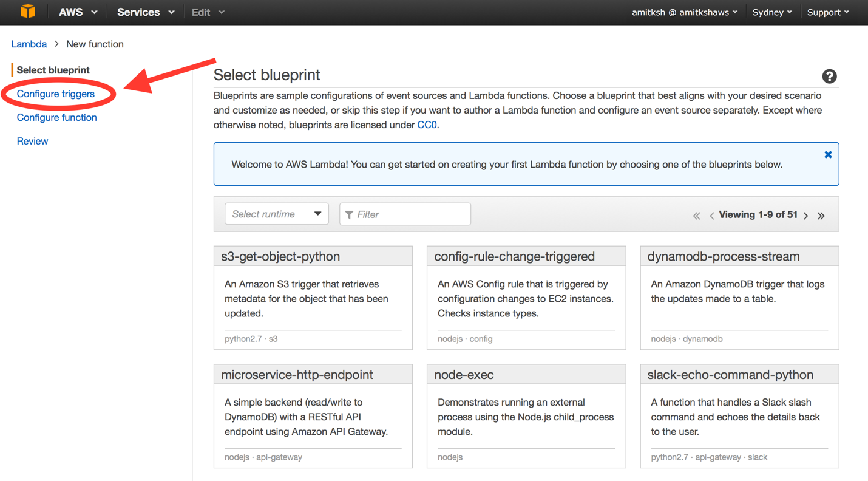Choose the s3-get-object-python blueprint

pyautogui.click(x=313, y=298)
